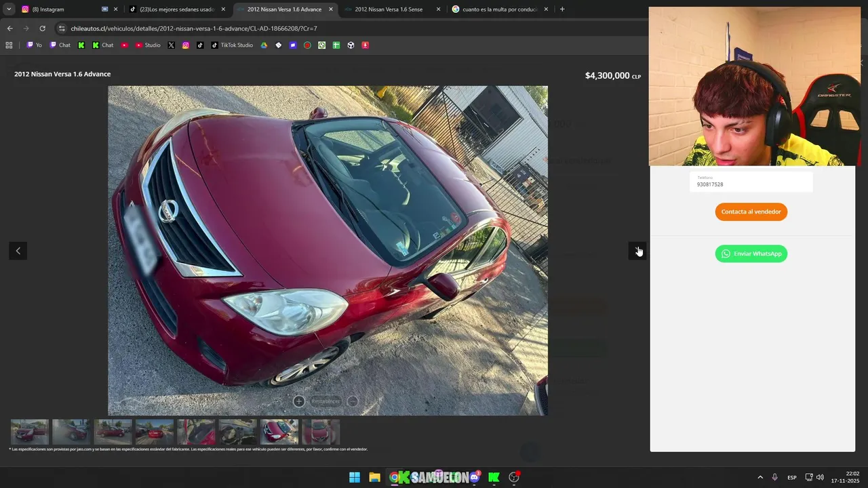This screenshot has width=868, height=488.
Task: Open the Instagram bookmark icon
Action: pos(186,45)
